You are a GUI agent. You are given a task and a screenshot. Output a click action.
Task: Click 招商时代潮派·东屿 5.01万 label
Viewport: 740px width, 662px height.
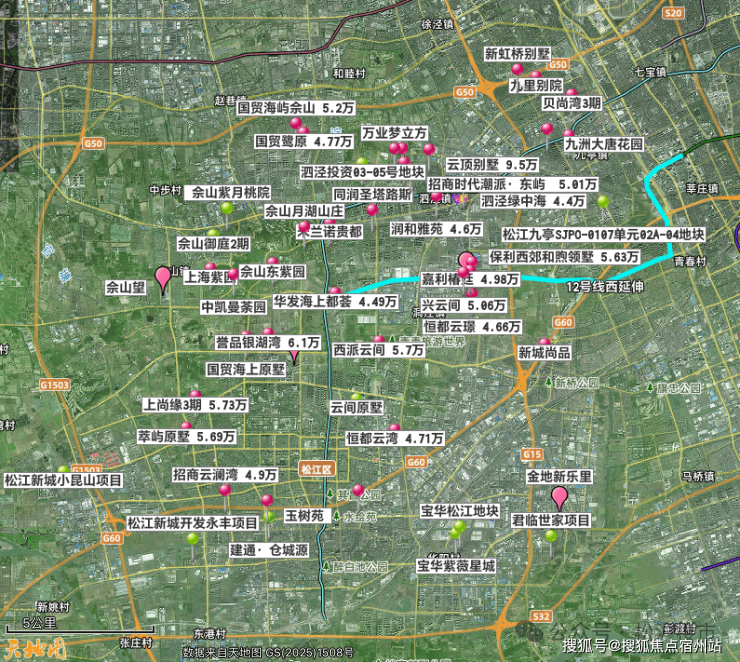pyautogui.click(x=512, y=184)
